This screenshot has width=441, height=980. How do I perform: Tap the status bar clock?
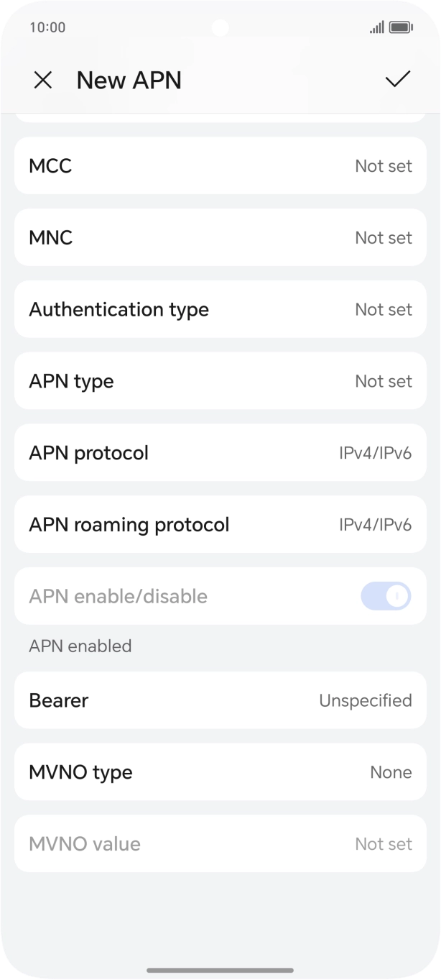click(x=47, y=27)
